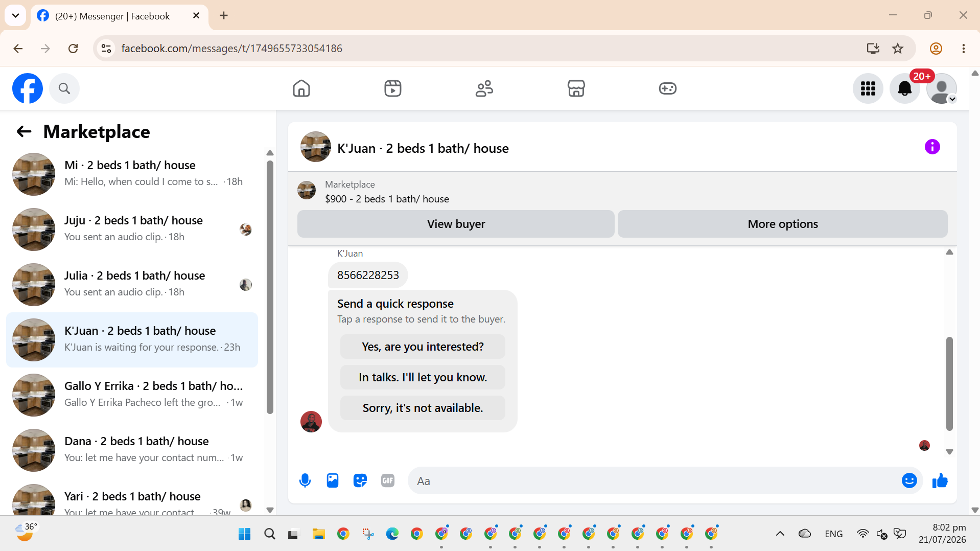Open the Juju conversation
Viewport: 980px width, 551px height.
tap(132, 229)
